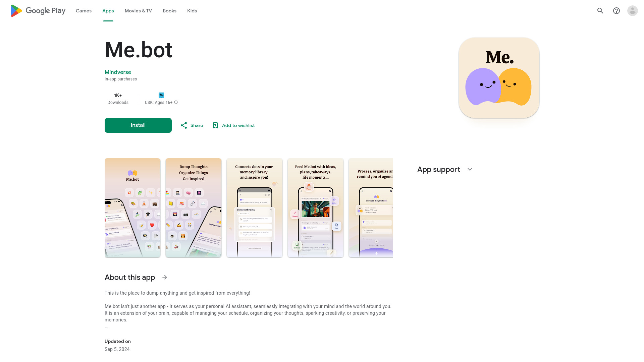Select the Apps tab in navigation
644x362 pixels.
tap(108, 11)
